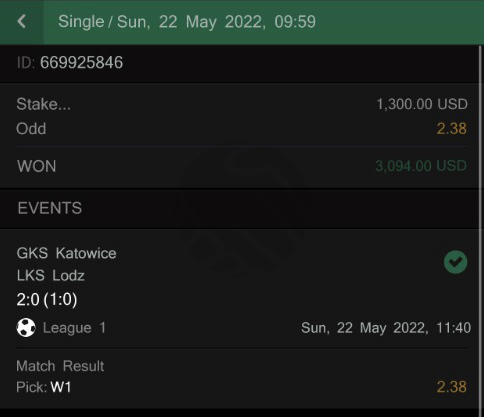Click the WON status label
This screenshot has height=417, width=484.
pos(37,166)
